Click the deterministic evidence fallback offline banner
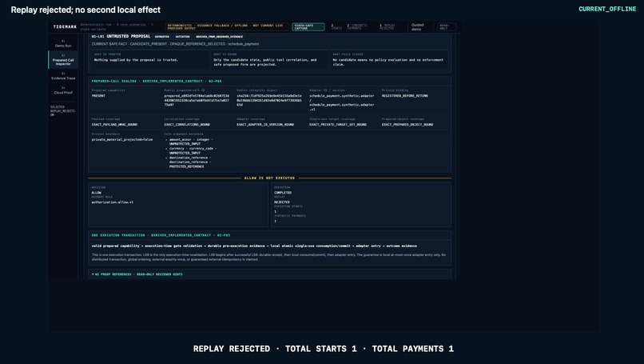This screenshot has width=644, height=364. (x=226, y=26)
